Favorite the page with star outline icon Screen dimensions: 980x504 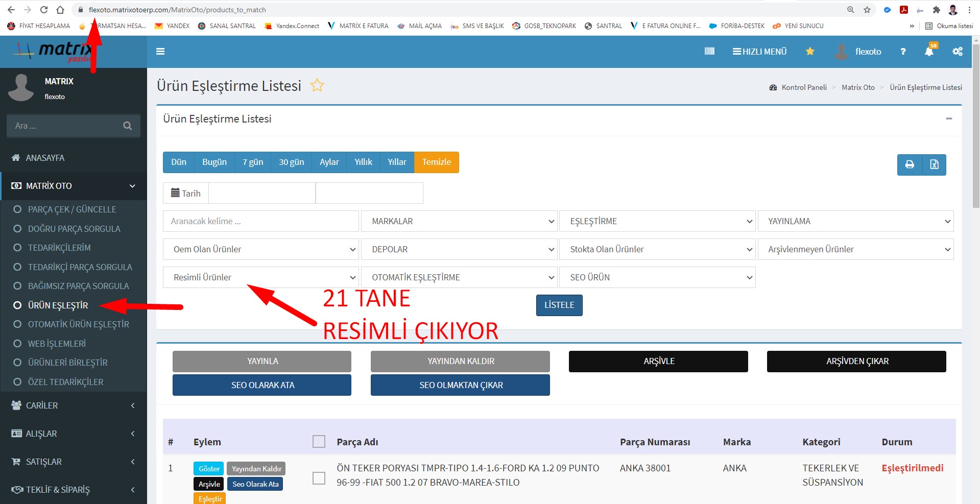pos(317,85)
